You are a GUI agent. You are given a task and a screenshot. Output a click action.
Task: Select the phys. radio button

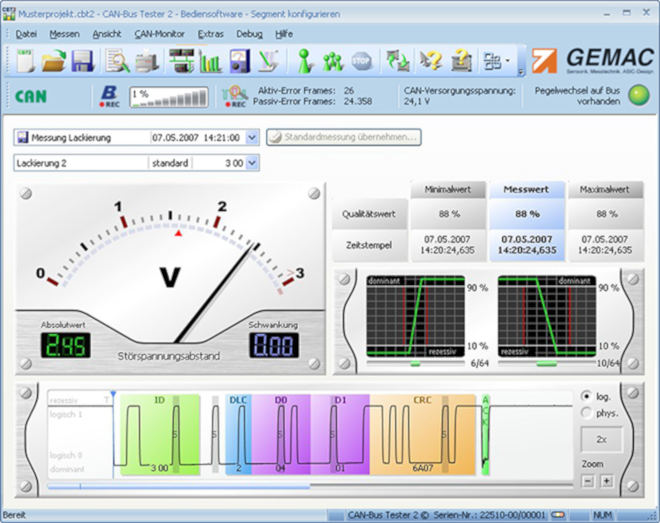coord(586,412)
